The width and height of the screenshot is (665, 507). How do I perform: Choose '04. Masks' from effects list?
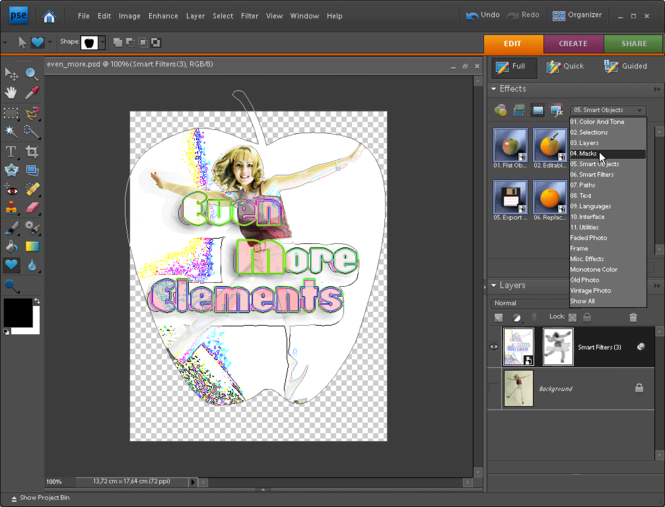click(x=584, y=153)
